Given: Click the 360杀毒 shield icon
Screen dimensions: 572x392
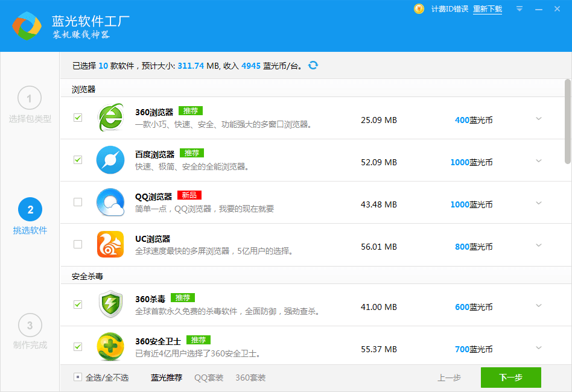Looking at the screenshot, I should point(110,305).
